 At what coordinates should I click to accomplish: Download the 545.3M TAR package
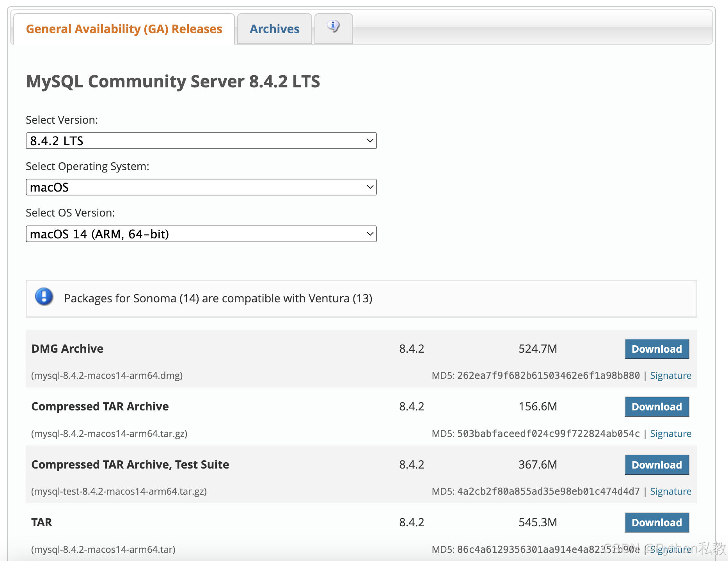click(657, 522)
